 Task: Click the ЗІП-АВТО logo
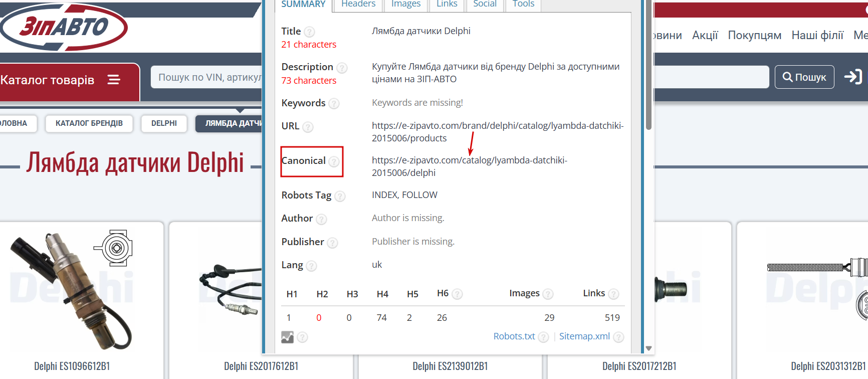tap(64, 27)
